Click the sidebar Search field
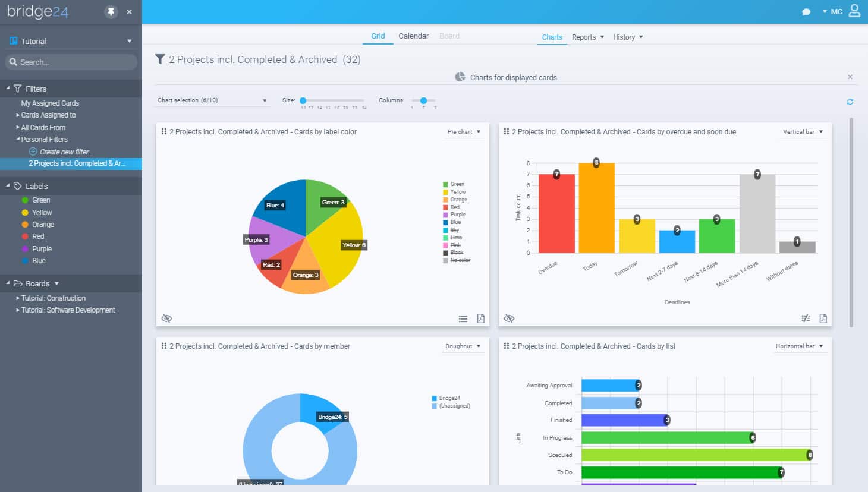The image size is (868, 492). (x=71, y=62)
